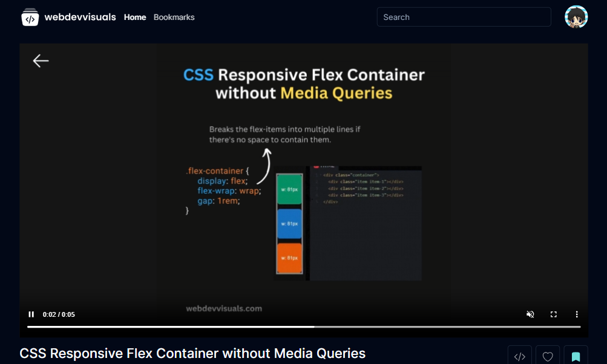View the code snippet button
This screenshot has height=364, width=607.
point(519,356)
